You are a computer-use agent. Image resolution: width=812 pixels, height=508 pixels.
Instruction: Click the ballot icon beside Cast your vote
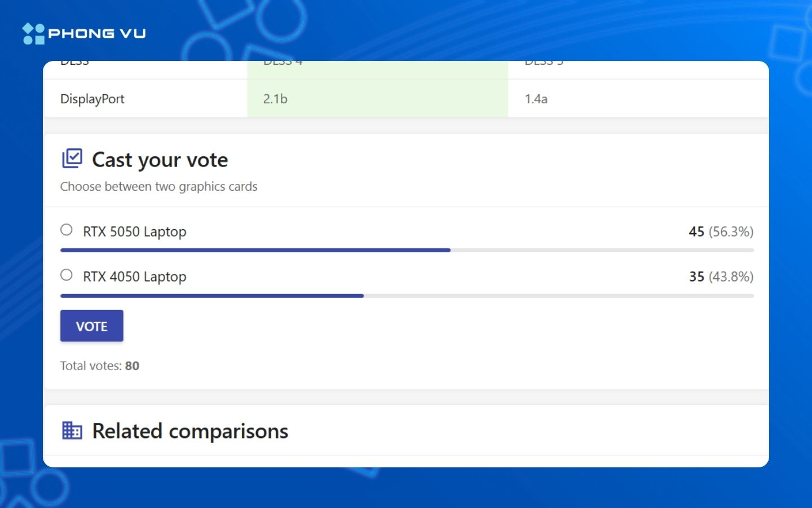pos(72,159)
